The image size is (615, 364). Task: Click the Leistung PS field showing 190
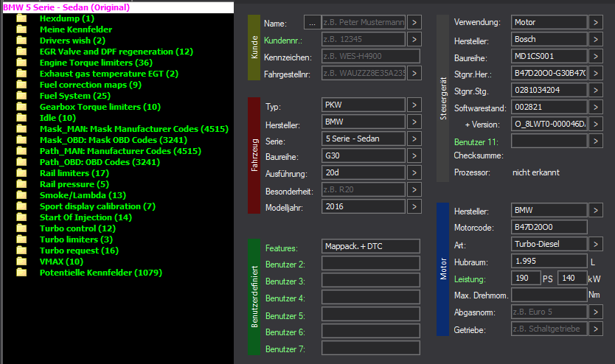(x=525, y=279)
